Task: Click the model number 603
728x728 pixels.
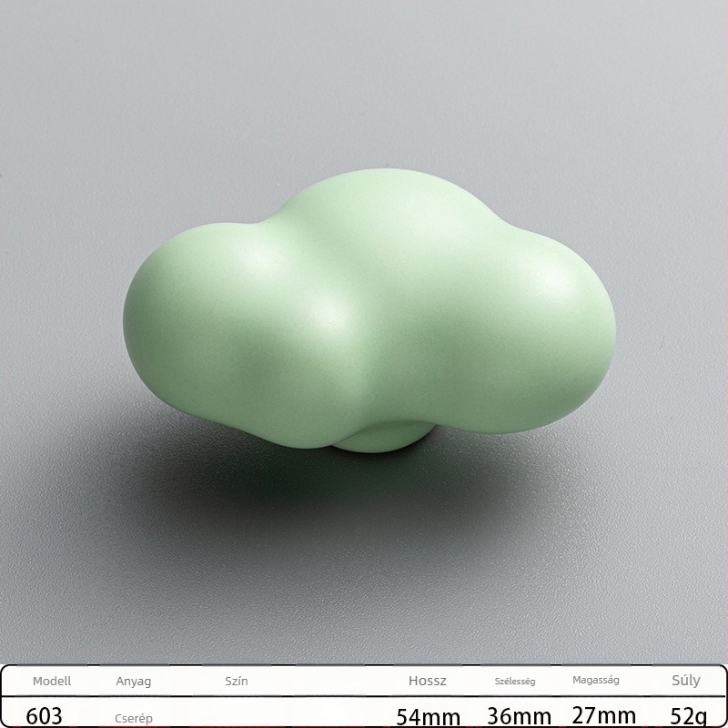Action: pos(45,715)
